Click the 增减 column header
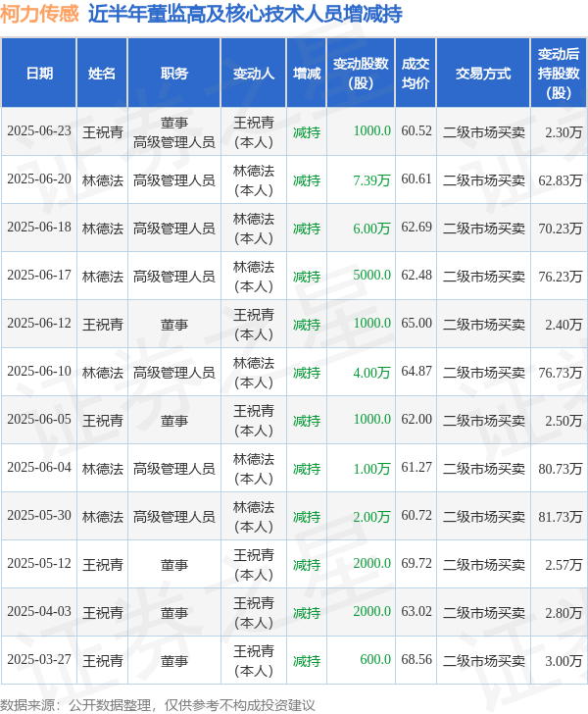588x714 pixels. 307,74
